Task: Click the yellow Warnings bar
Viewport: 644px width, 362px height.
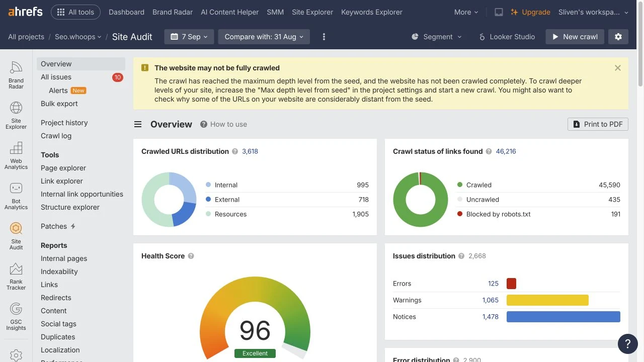Action: tap(547, 300)
